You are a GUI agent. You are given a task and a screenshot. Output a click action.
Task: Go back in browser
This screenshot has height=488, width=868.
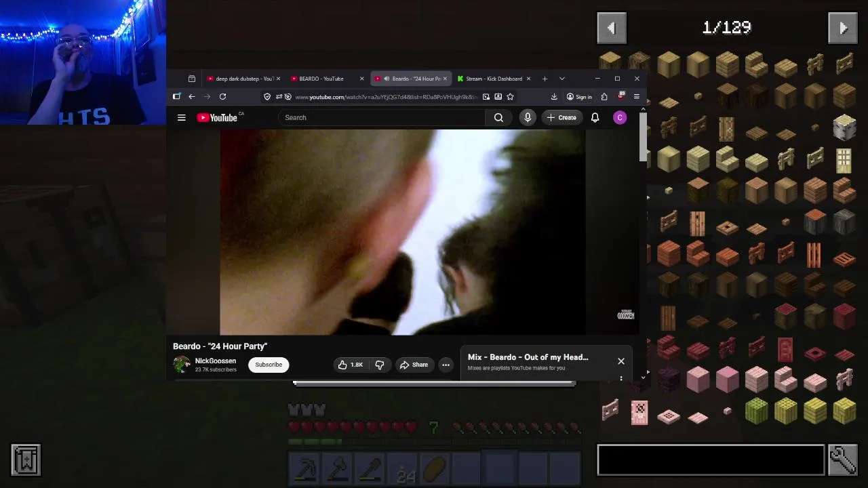[192, 97]
